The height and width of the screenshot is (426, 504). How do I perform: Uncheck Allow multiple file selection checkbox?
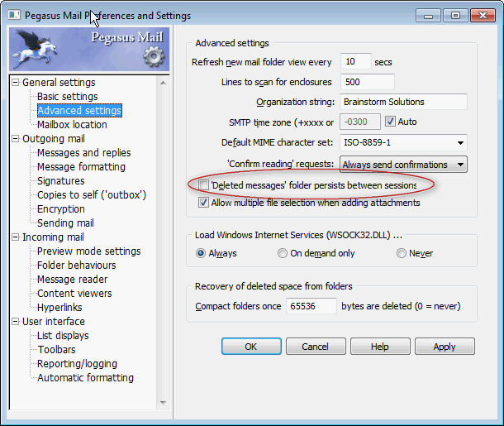(x=204, y=203)
